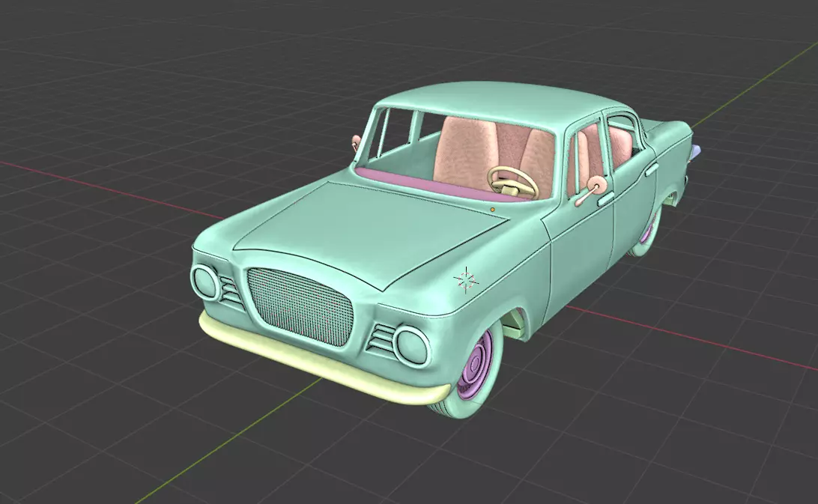Click the orange origin dot near the windshield
The height and width of the screenshot is (504, 818).
pyautogui.click(x=492, y=210)
